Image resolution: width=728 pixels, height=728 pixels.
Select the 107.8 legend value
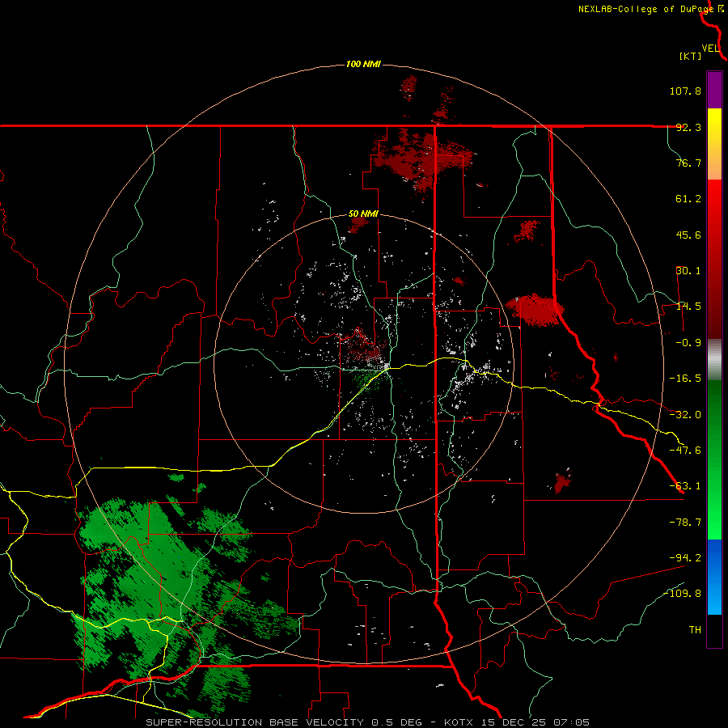[x=685, y=91]
